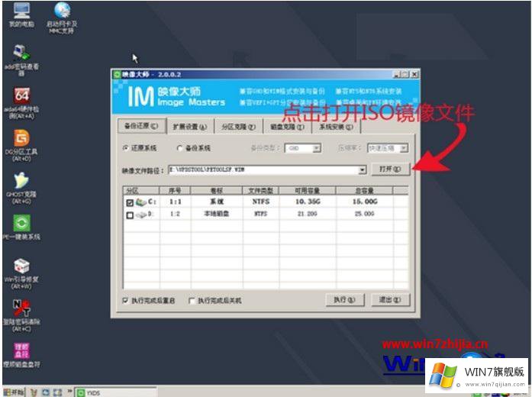Select the '10.35G' available capacity cell

(x=308, y=202)
